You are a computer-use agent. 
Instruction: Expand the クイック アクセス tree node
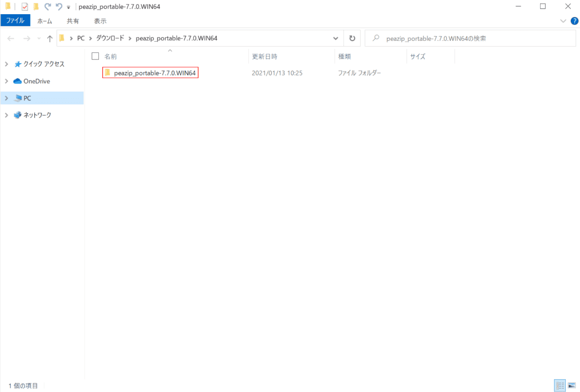[x=6, y=64]
